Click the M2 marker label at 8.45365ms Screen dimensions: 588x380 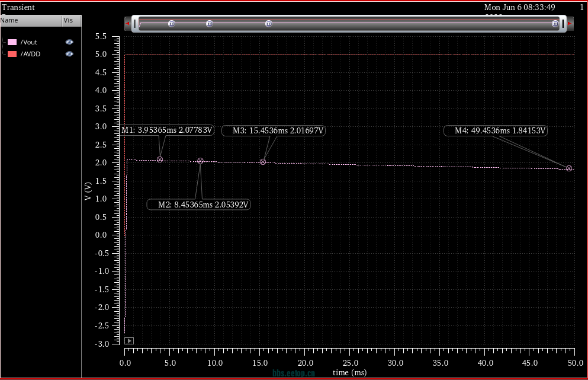199,205
